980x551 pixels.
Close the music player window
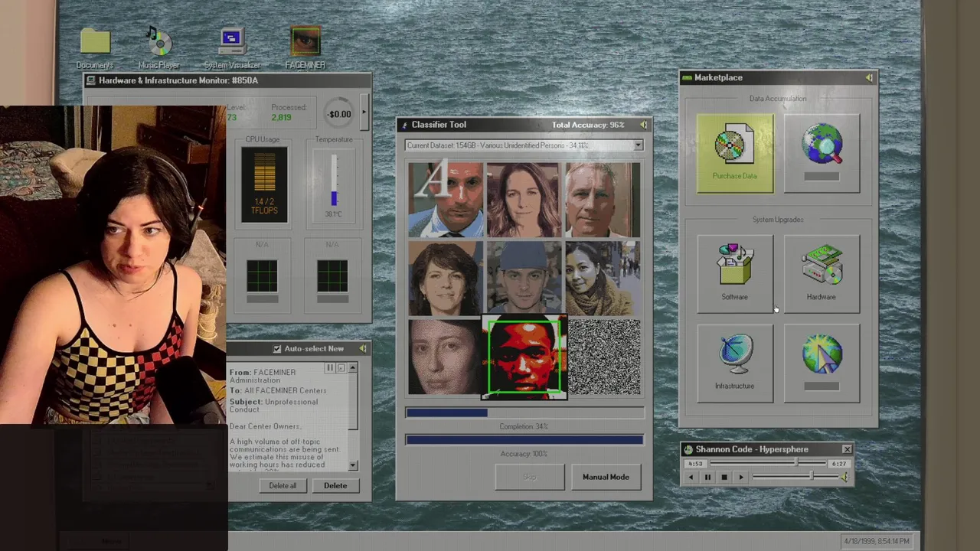click(847, 449)
